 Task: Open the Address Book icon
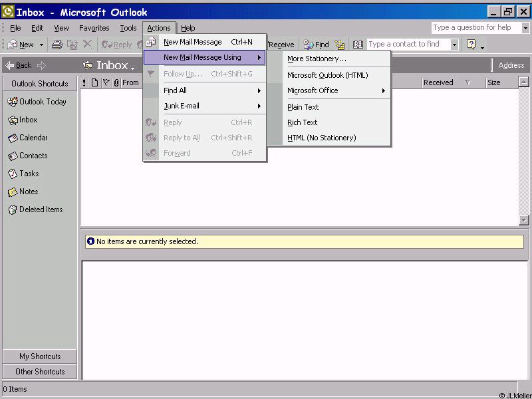358,45
